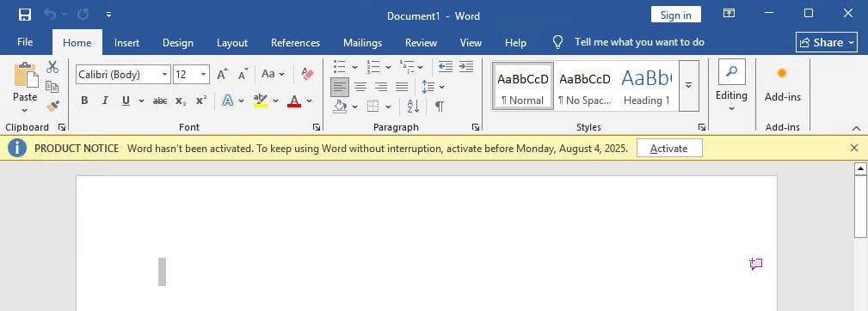This screenshot has height=311, width=868.
Task: Click the scrollbar up arrow
Action: [x=860, y=168]
